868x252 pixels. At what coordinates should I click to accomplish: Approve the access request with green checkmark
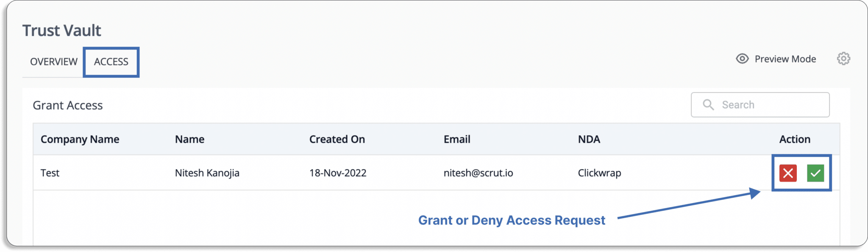tap(815, 173)
